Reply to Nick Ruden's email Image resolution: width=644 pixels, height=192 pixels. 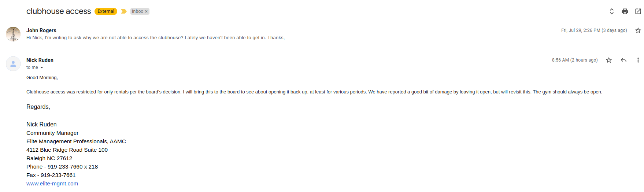pos(623,60)
